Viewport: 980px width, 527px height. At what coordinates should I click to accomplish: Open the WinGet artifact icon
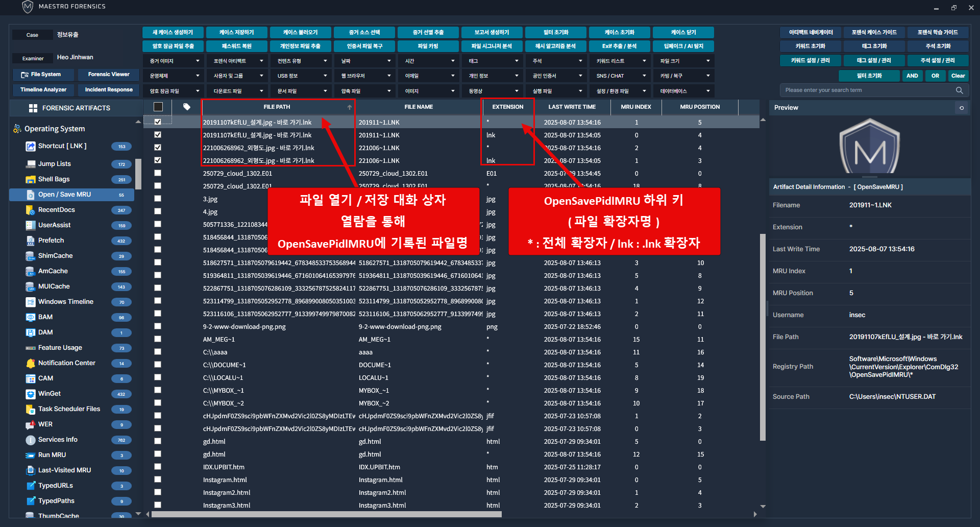click(30, 394)
